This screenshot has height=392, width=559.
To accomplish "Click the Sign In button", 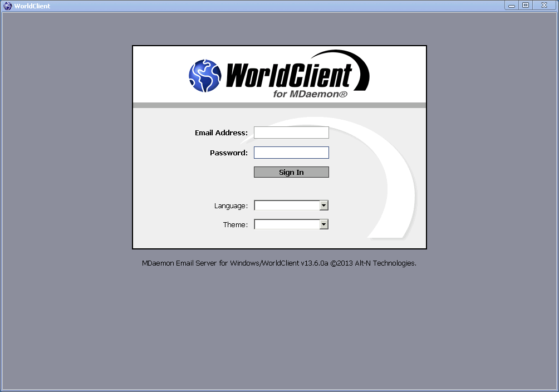I will 291,172.
